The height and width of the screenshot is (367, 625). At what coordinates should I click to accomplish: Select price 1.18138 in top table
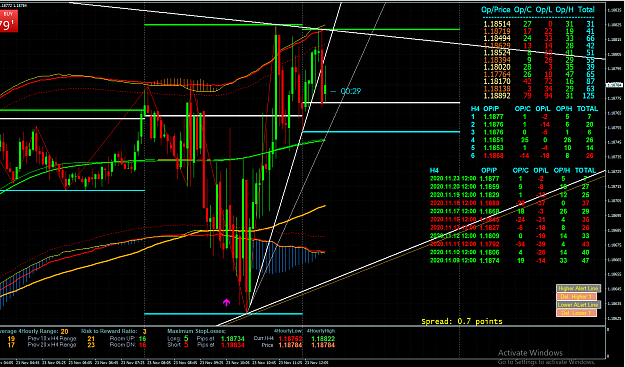497,89
